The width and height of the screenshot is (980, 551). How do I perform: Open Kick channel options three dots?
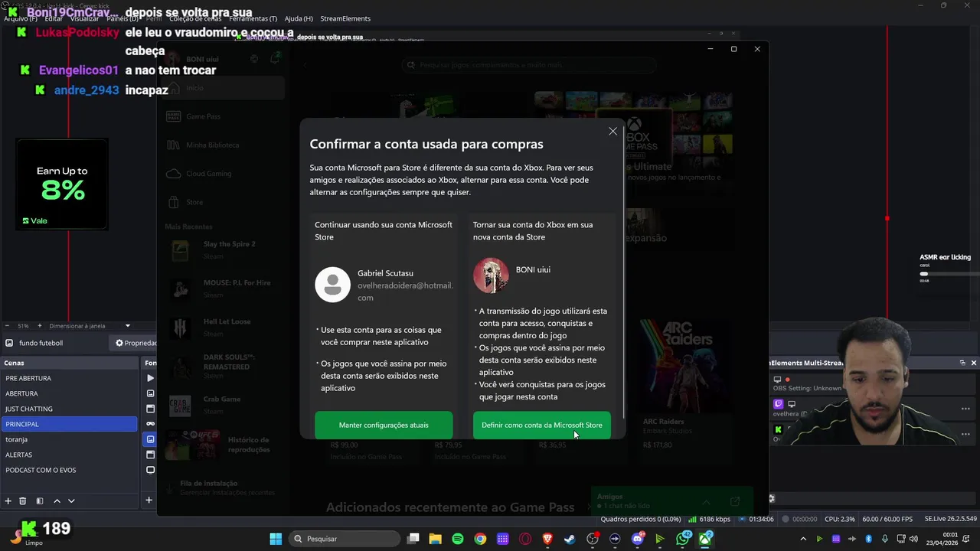[965, 433]
